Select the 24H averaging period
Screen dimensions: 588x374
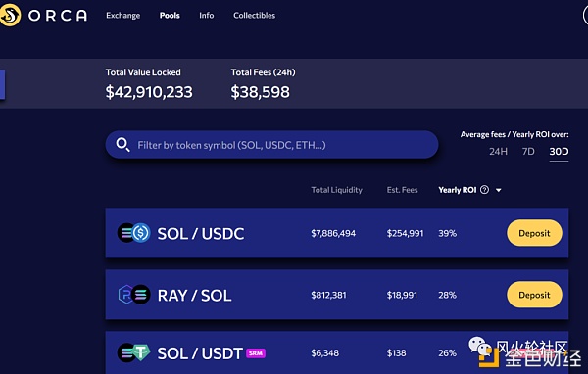pyautogui.click(x=498, y=152)
